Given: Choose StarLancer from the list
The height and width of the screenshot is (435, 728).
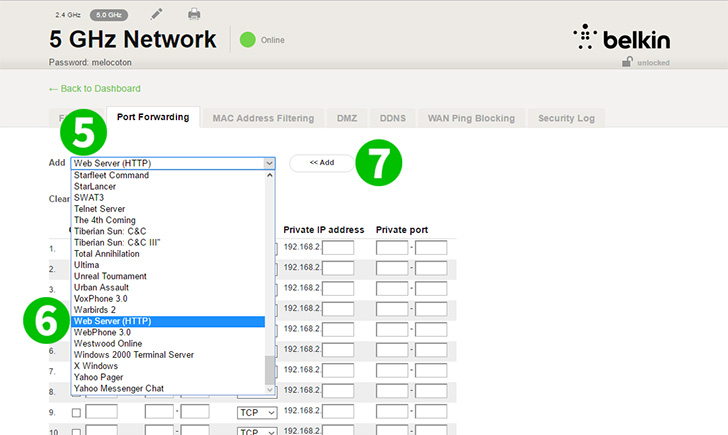Looking at the screenshot, I should tap(168, 187).
